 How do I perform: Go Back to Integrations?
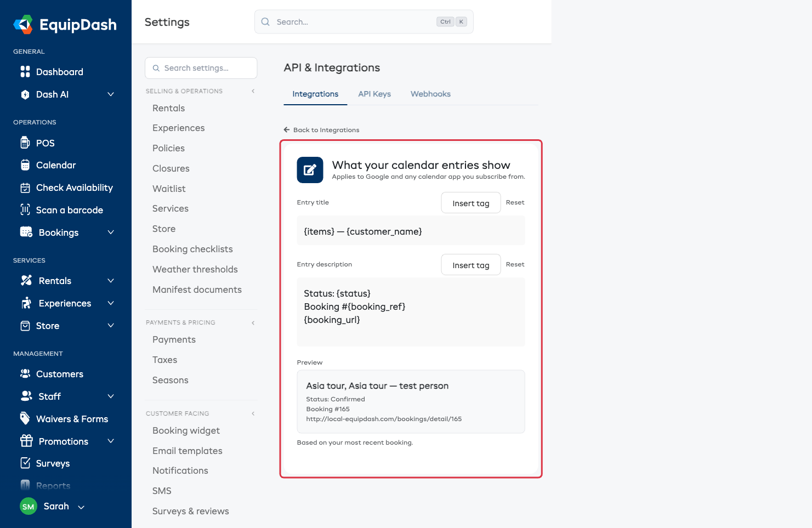pos(321,130)
